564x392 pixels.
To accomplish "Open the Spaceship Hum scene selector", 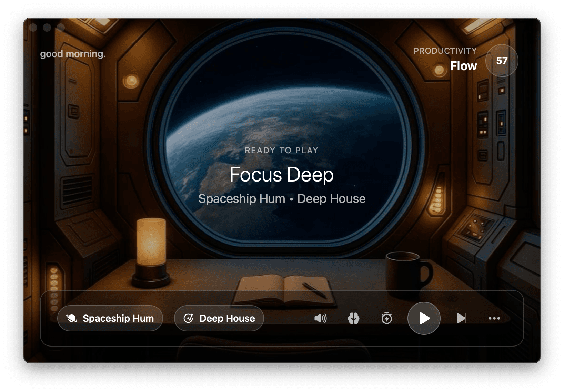I will pyautogui.click(x=110, y=318).
